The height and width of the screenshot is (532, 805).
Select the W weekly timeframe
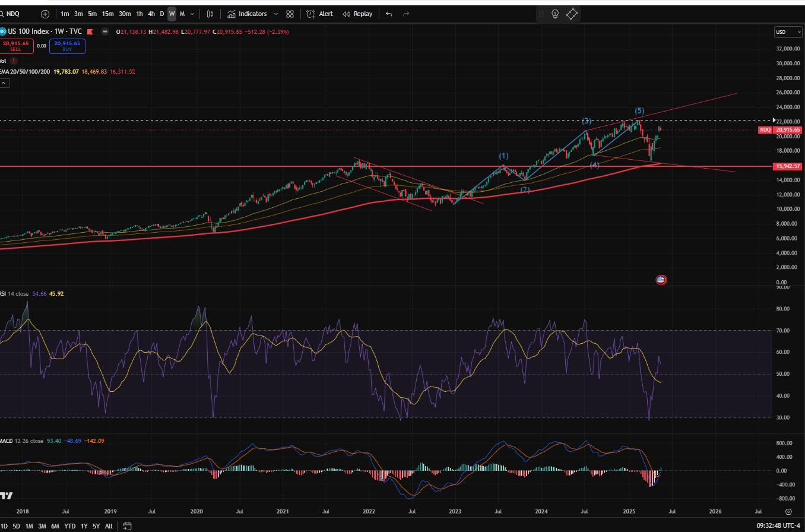(172, 14)
